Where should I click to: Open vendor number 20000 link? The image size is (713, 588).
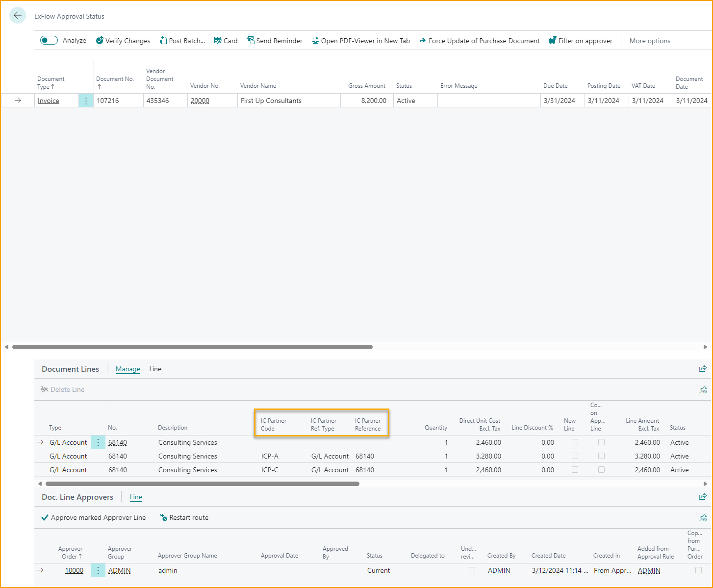point(200,101)
